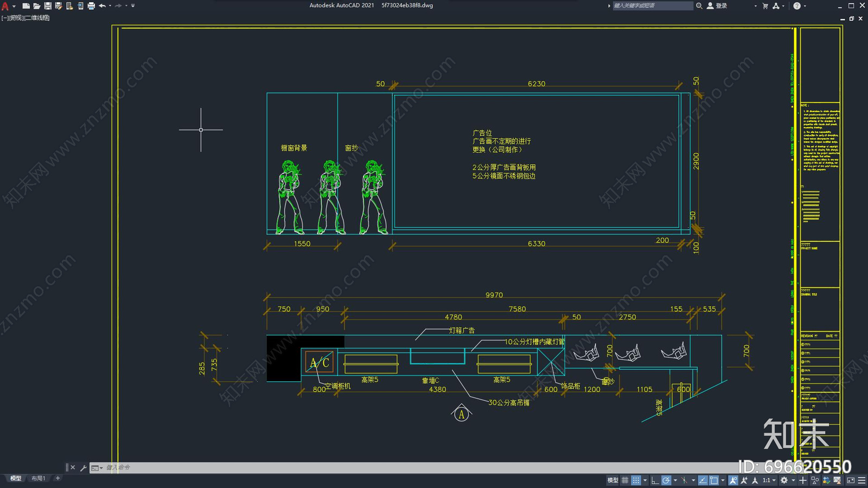Toggle the Clean Screen icon
This screenshot has width=868, height=488.
(851, 480)
